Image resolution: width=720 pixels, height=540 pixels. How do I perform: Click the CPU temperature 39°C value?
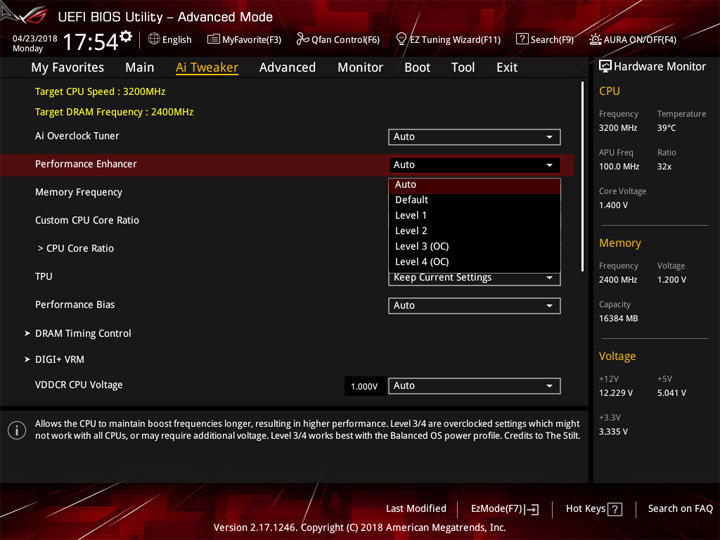(666, 128)
